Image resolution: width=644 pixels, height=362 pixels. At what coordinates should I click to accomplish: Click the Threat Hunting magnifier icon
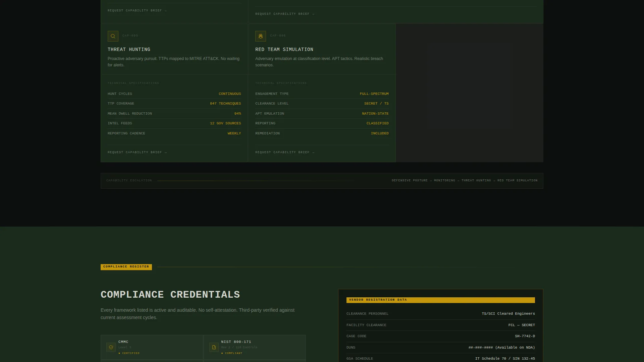click(x=113, y=36)
